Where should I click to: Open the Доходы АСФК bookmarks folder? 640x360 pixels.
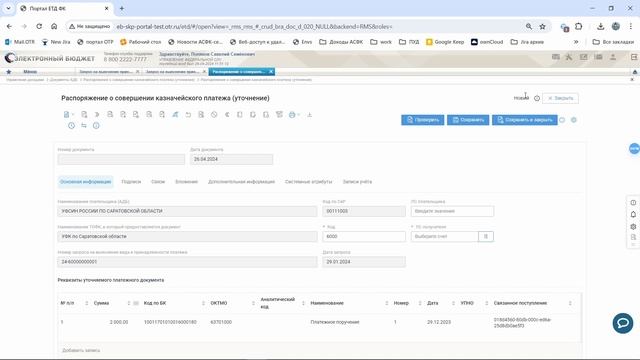[341, 42]
